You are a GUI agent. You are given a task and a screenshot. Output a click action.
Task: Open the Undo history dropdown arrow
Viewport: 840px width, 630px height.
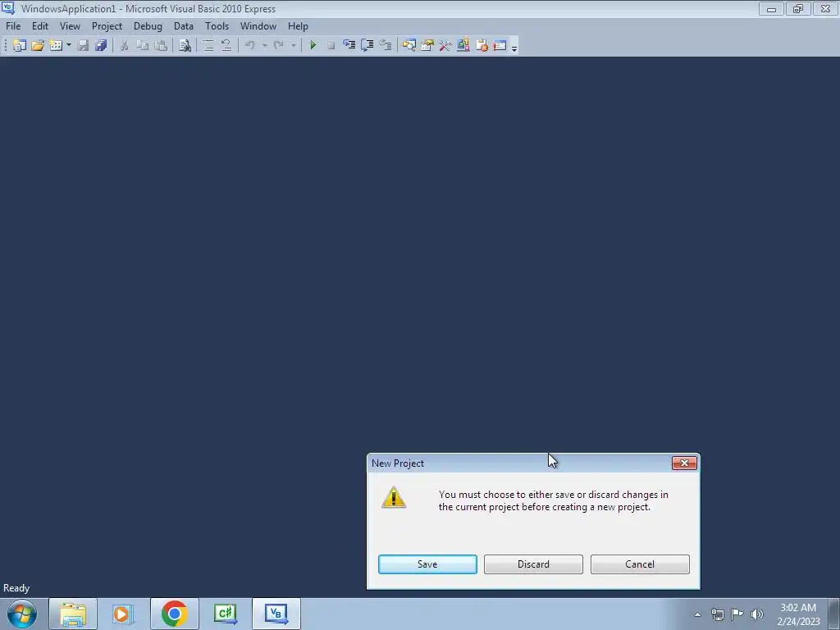(x=265, y=46)
